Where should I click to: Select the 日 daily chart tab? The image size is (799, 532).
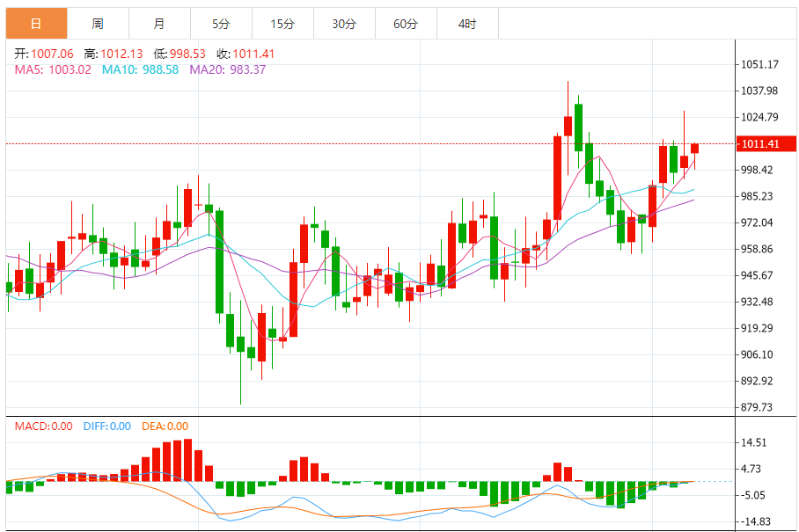(x=36, y=24)
